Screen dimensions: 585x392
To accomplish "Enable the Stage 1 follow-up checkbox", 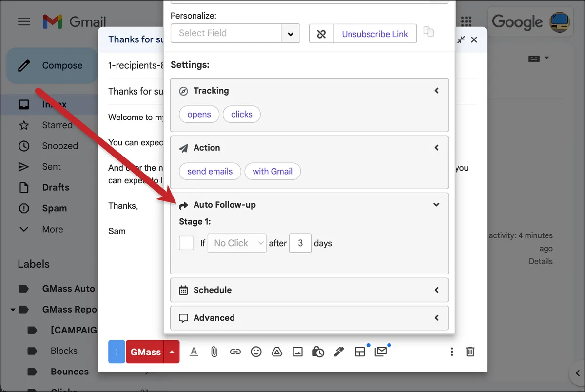I will point(186,243).
